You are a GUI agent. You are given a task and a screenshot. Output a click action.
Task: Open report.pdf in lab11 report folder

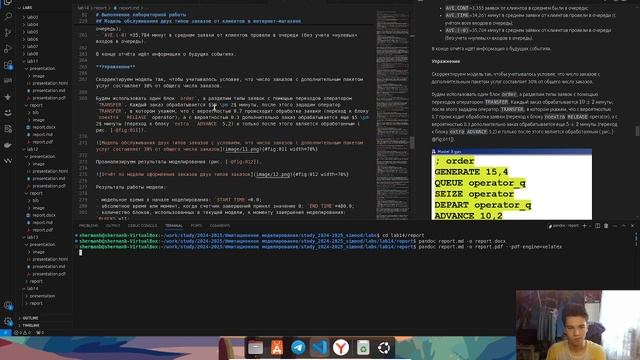(42, 142)
